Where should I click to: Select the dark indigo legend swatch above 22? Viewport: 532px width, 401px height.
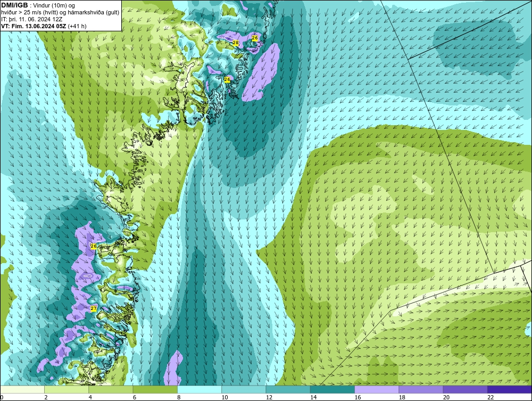click(x=509, y=389)
